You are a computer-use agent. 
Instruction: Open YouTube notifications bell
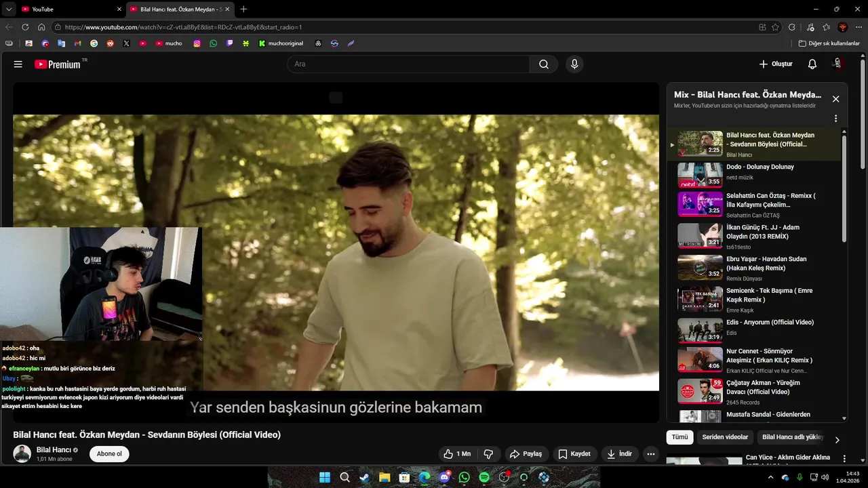812,64
